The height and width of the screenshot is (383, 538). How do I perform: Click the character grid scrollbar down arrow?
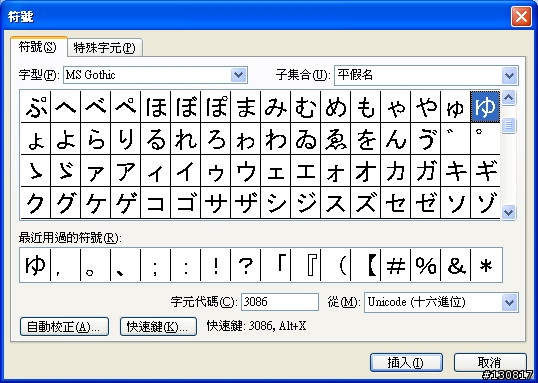click(509, 212)
